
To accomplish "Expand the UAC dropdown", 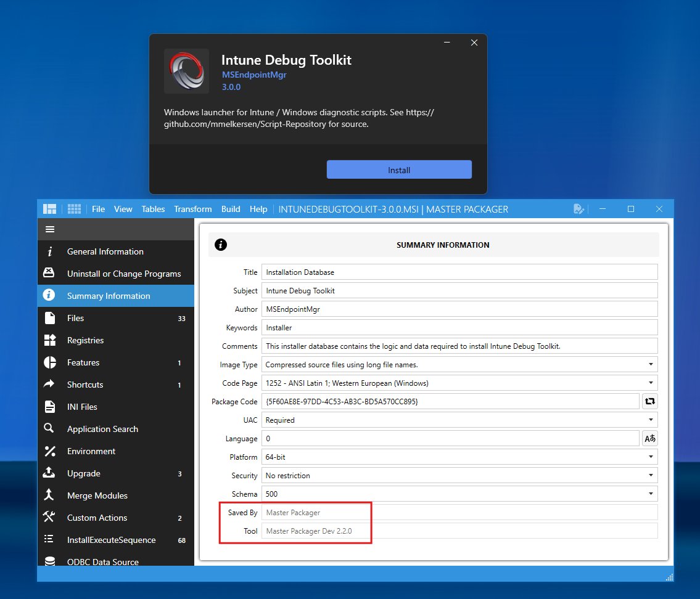I will point(459,420).
